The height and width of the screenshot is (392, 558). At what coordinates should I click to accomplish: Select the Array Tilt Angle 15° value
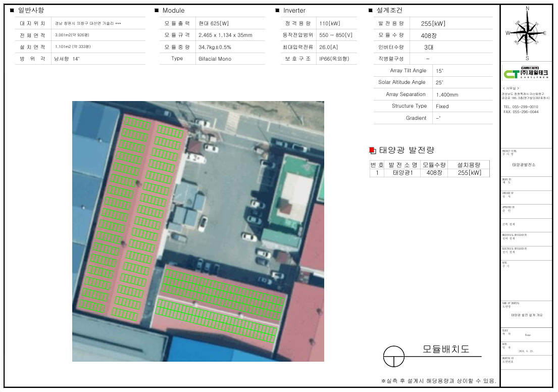point(439,71)
